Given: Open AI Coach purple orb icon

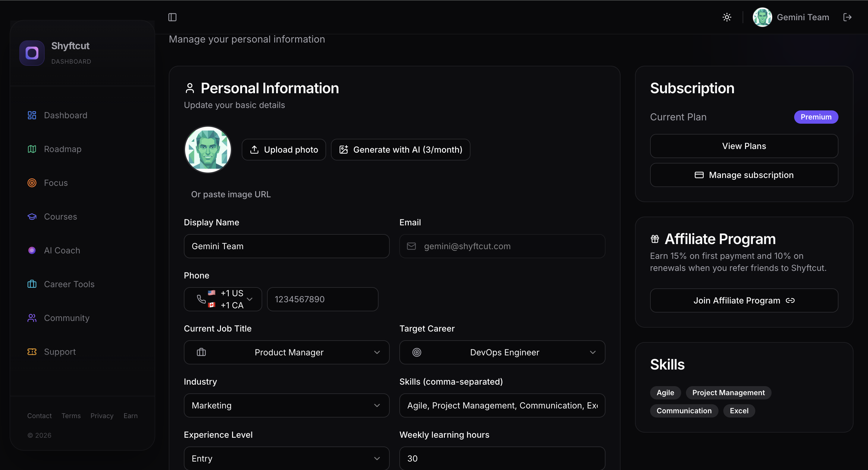Looking at the screenshot, I should coord(32,250).
